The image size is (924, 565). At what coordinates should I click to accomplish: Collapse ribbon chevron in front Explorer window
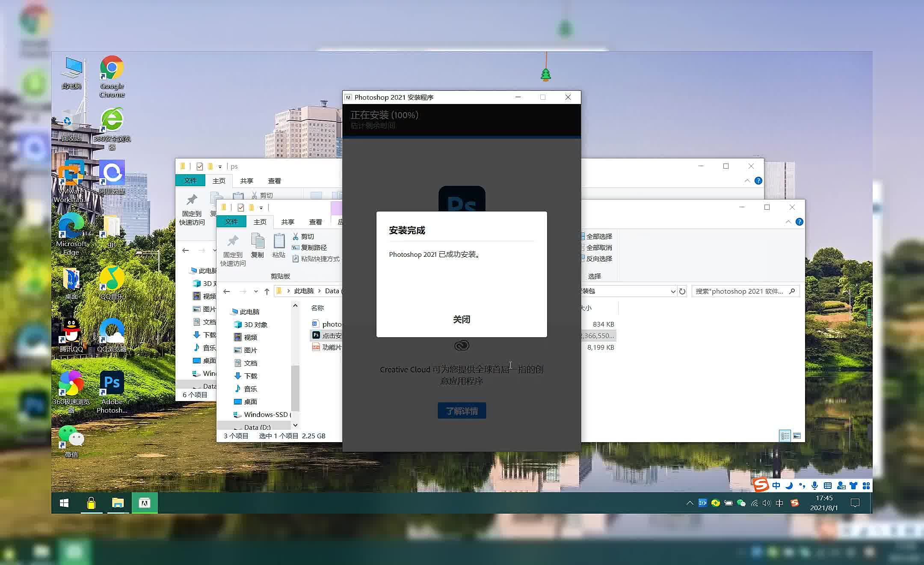(x=788, y=222)
